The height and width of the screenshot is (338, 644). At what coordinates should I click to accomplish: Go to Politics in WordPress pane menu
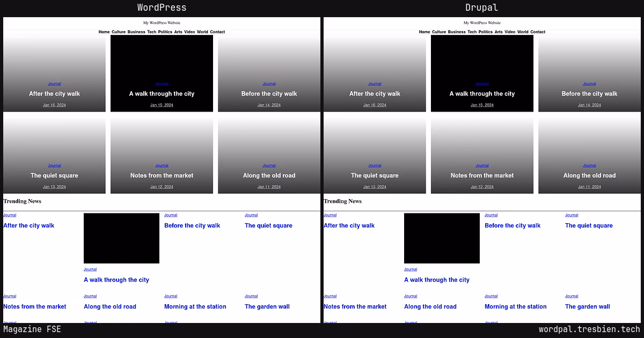(x=165, y=32)
